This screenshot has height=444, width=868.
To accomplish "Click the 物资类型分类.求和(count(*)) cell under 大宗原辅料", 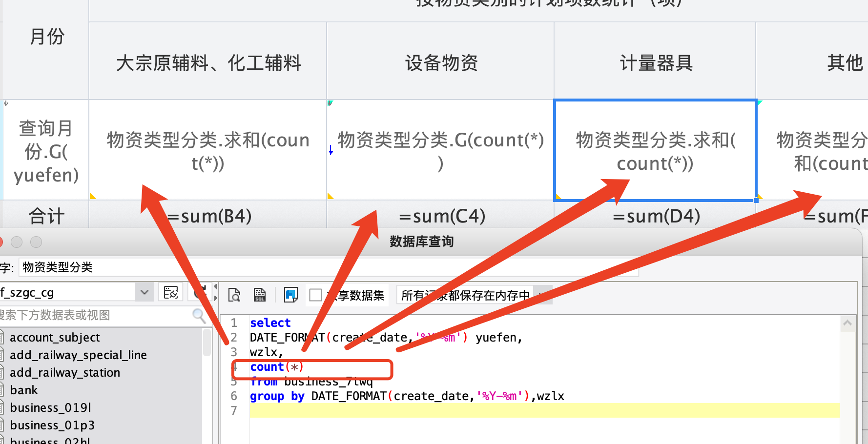I will (x=208, y=150).
